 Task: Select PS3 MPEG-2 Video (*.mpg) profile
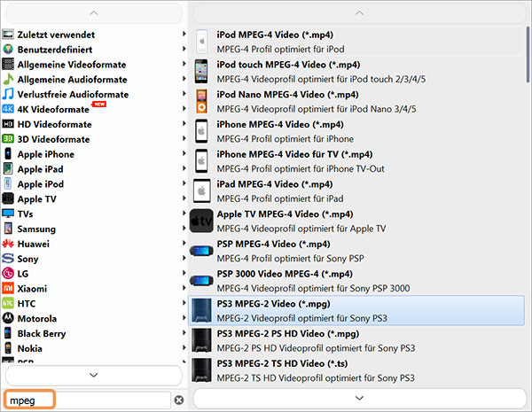(x=356, y=310)
